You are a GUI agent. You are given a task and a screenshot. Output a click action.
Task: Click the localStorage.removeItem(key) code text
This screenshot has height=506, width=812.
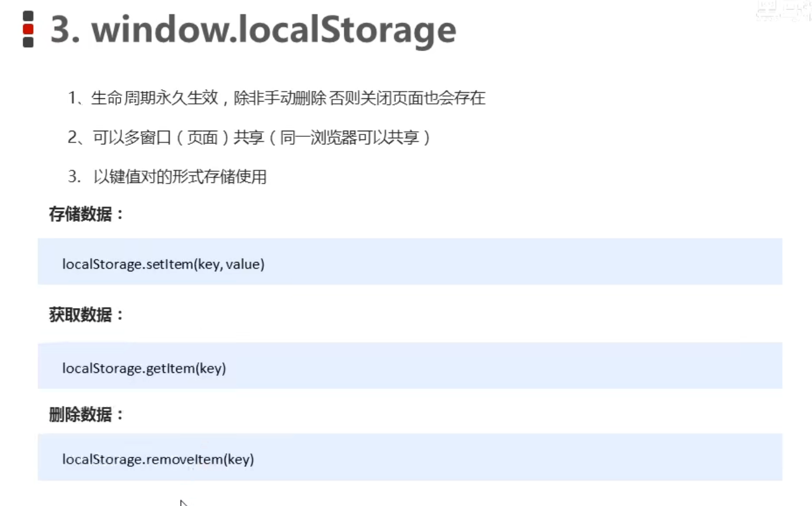(158, 460)
